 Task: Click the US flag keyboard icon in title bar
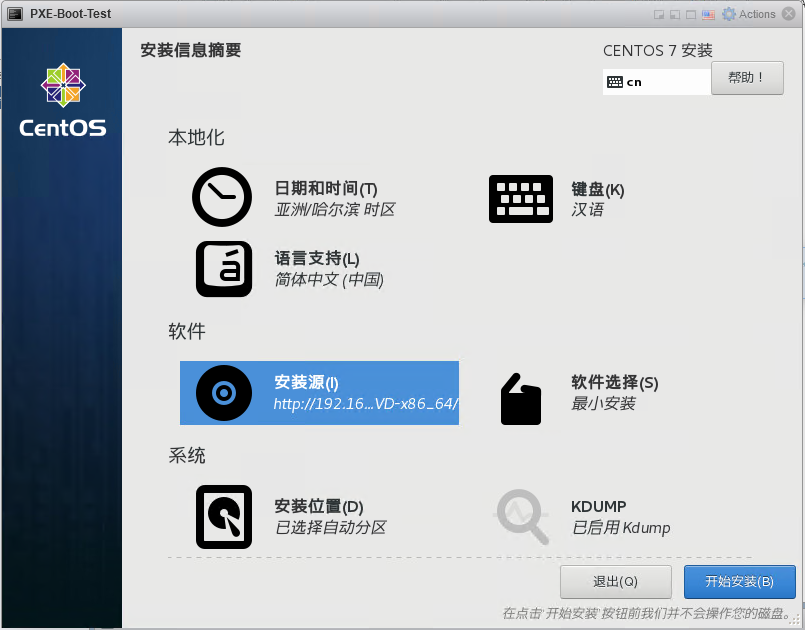pyautogui.click(x=708, y=14)
